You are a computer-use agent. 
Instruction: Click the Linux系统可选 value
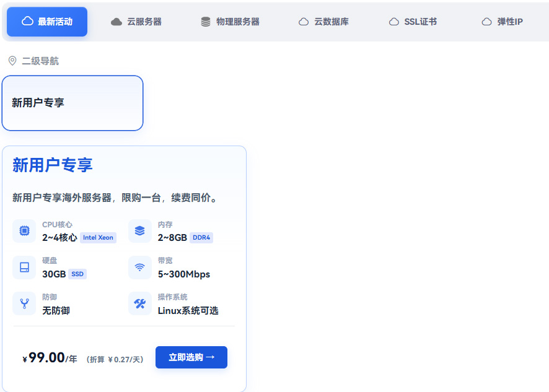click(188, 310)
